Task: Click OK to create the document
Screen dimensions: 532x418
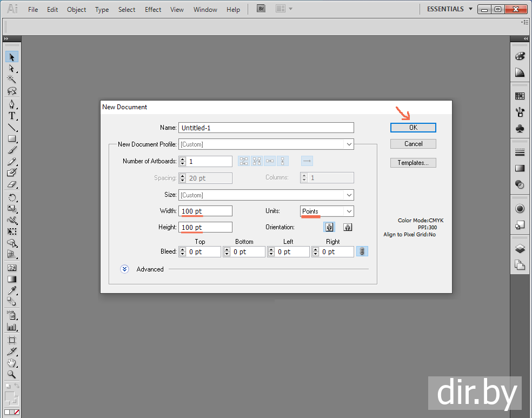Action: pos(413,128)
